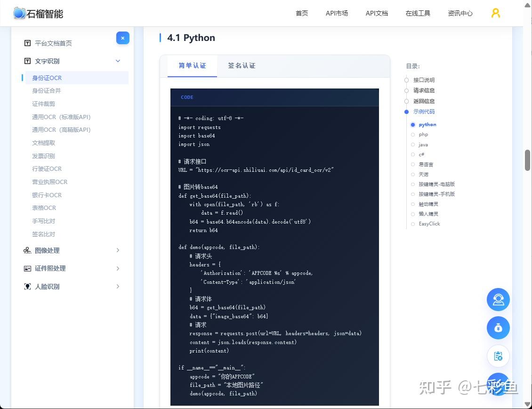Select 身份证合并 in the sidebar
The width and height of the screenshot is (532, 409).
pos(47,90)
